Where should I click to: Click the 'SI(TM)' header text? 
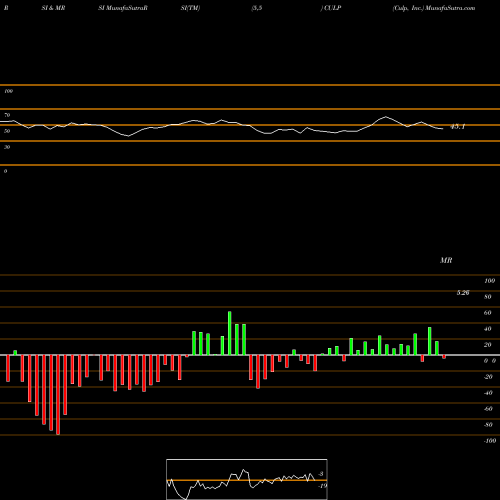(190, 8)
